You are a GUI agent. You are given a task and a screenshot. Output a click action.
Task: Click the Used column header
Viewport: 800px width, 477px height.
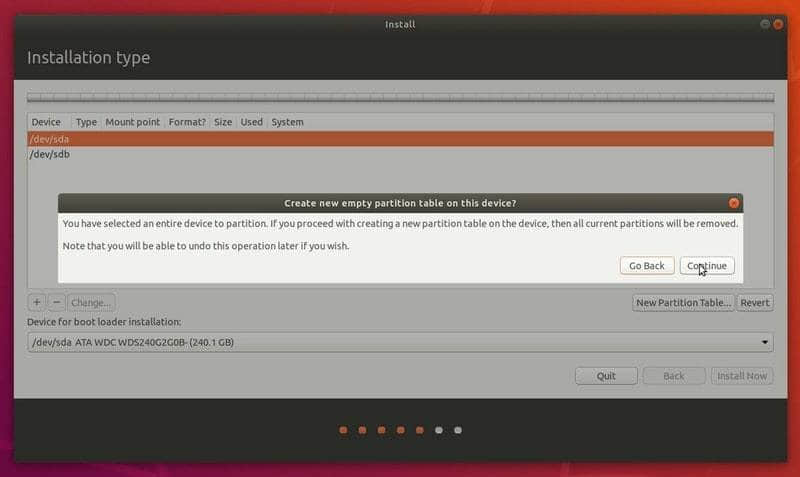pyautogui.click(x=252, y=122)
